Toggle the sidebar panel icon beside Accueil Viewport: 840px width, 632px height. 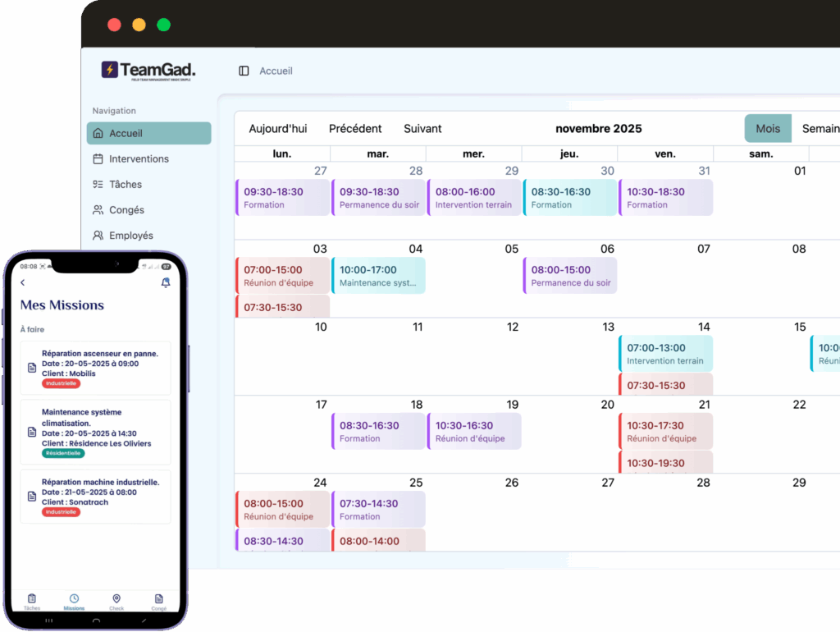[x=244, y=71]
